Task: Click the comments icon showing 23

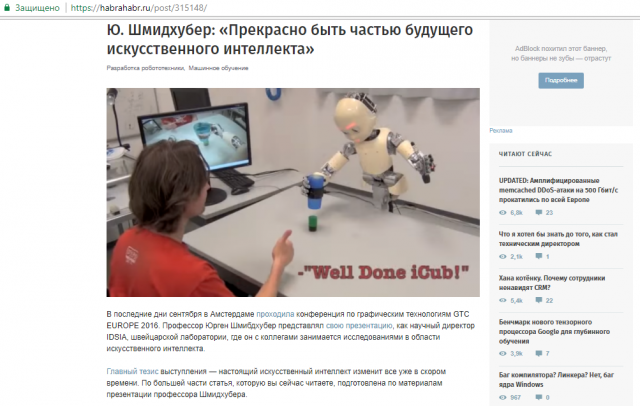Action: click(x=539, y=213)
